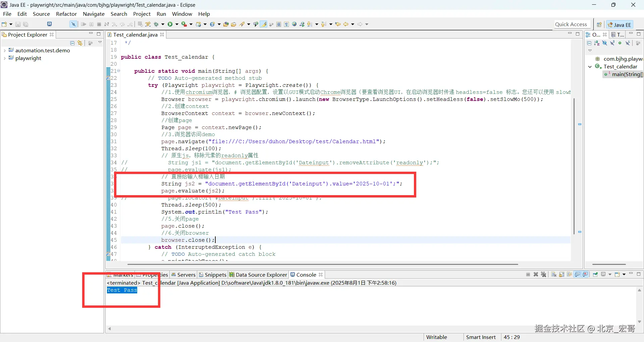Click the Outline panel horizontal scrollbar
The height and width of the screenshot is (342, 644).
point(609,264)
